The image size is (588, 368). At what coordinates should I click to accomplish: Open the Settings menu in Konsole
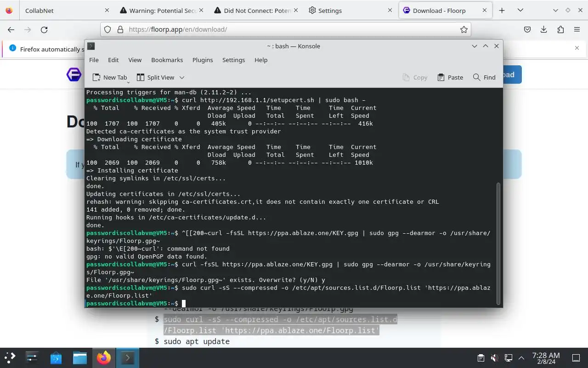[x=233, y=60]
